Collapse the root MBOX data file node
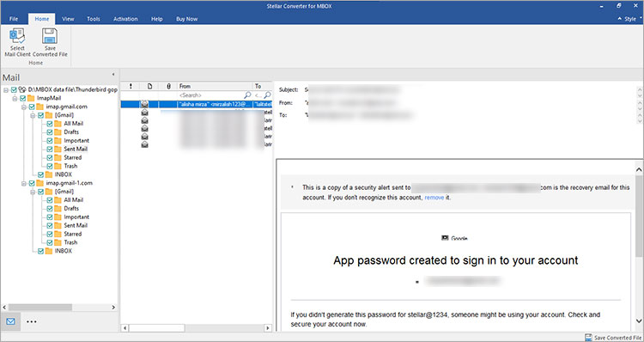 point(6,89)
